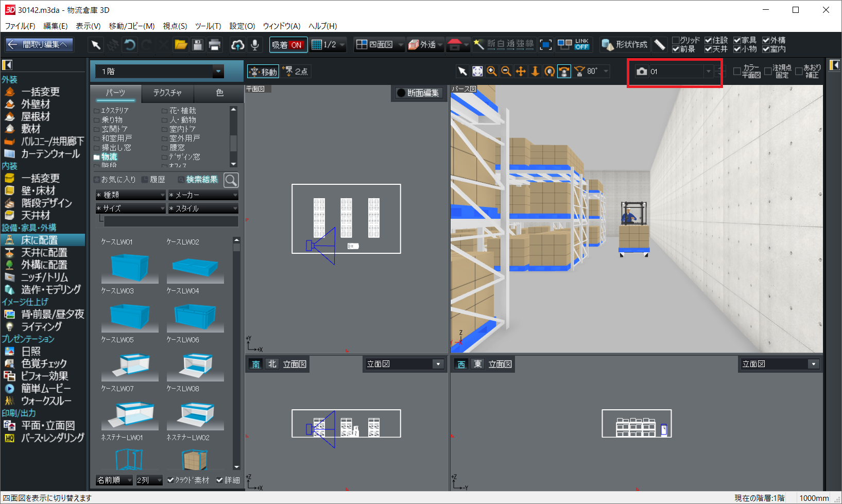Click the 間取り編集へ button
Viewport: 842px width, 504px height.
coord(39,45)
